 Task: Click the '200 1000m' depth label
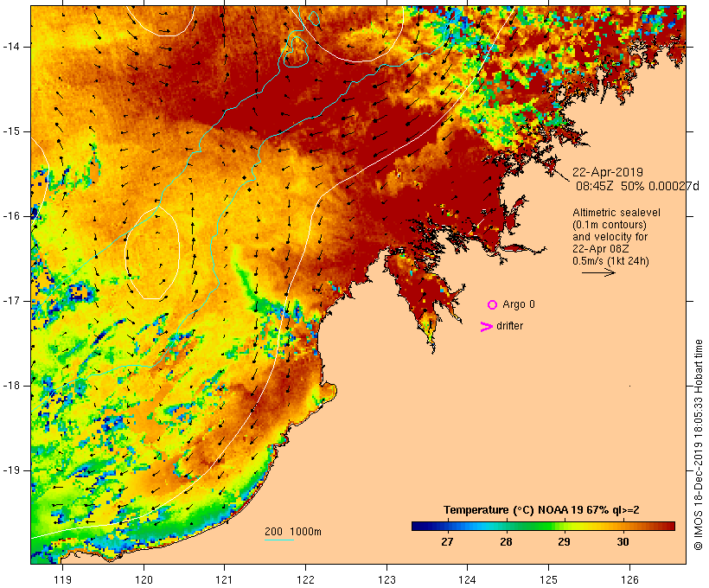[293, 532]
